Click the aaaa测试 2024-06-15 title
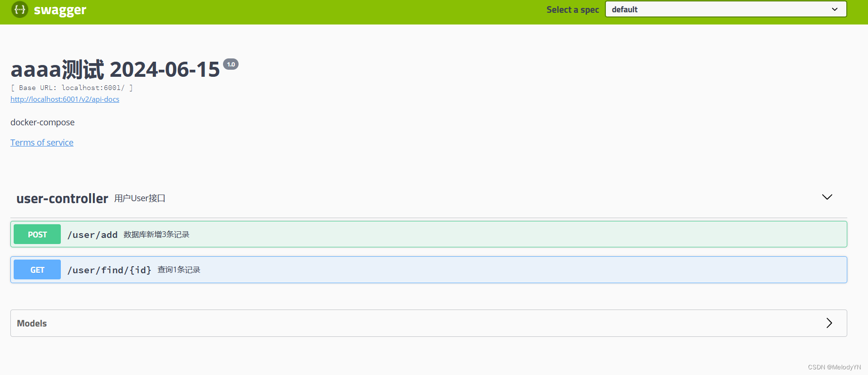The height and width of the screenshot is (375, 868). [x=115, y=70]
